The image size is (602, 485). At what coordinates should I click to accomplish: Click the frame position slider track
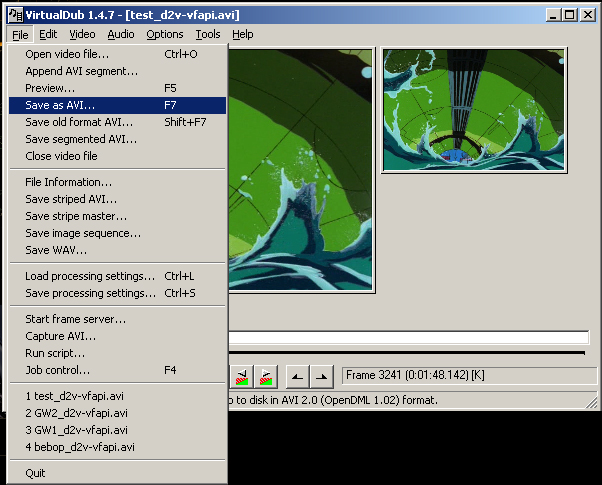(408, 337)
